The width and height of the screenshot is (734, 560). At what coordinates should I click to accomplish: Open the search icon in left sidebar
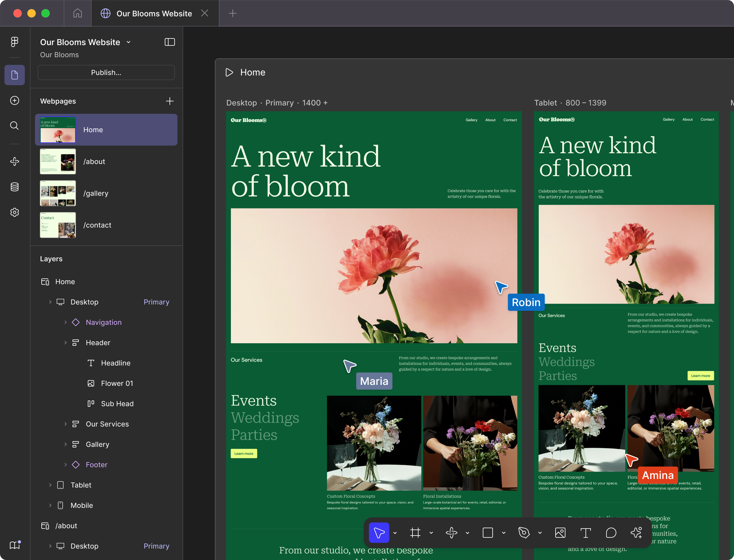pyautogui.click(x=14, y=126)
